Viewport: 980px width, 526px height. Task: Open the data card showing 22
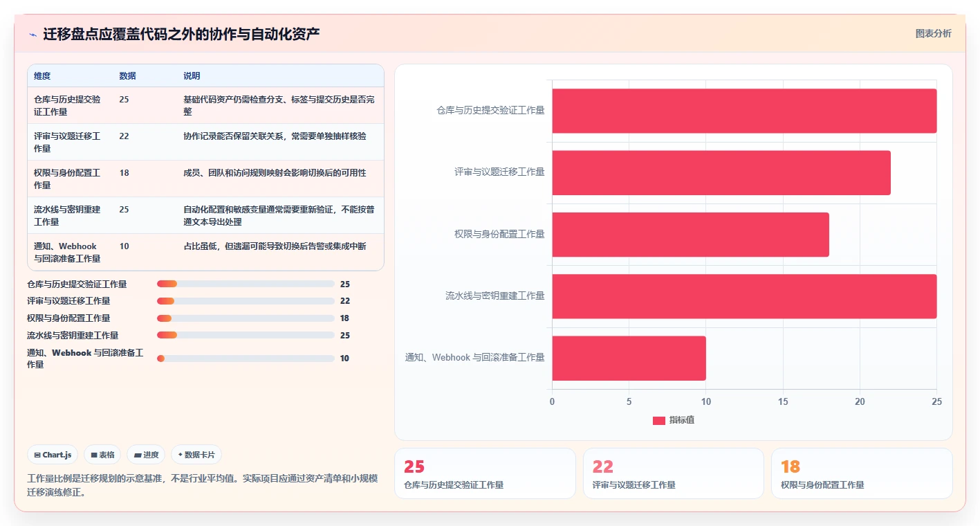(674, 473)
